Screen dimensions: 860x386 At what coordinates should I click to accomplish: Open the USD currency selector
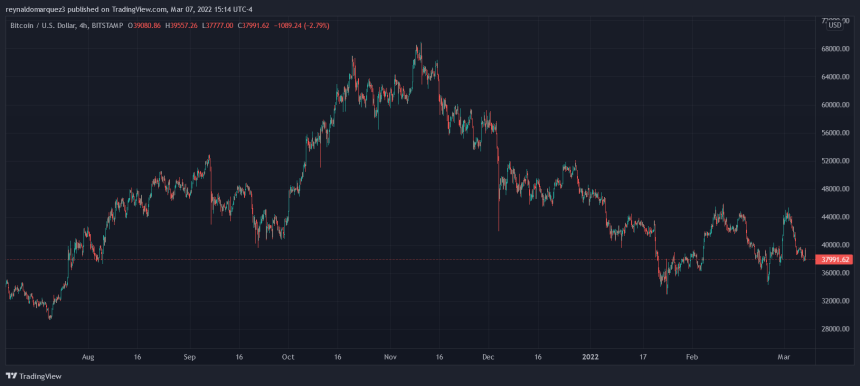(x=835, y=25)
